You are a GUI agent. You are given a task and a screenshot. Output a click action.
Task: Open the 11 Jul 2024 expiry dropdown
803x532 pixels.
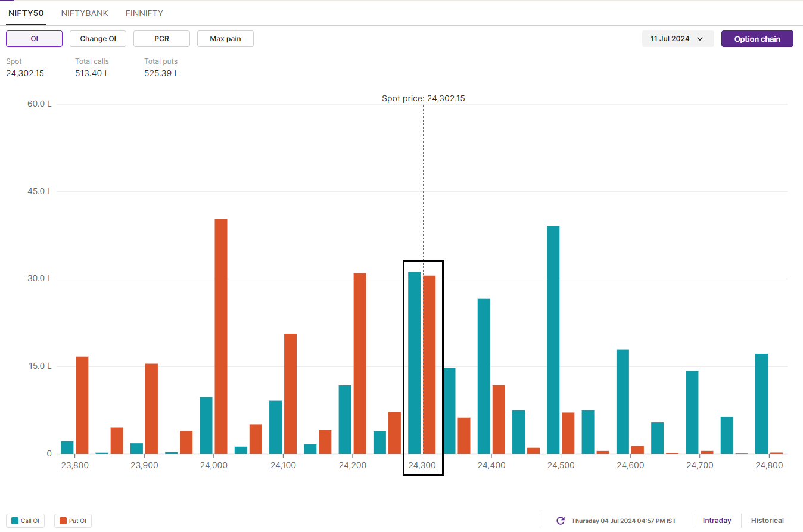678,39
